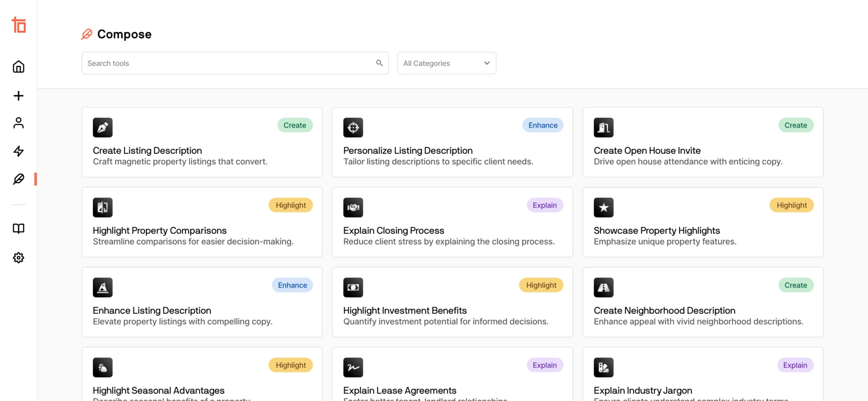
Task: Expand the All Categories dropdown
Action: coord(446,63)
